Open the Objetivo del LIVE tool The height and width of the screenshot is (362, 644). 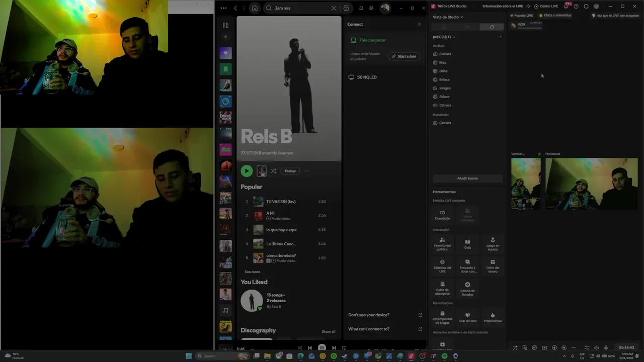[442, 266]
